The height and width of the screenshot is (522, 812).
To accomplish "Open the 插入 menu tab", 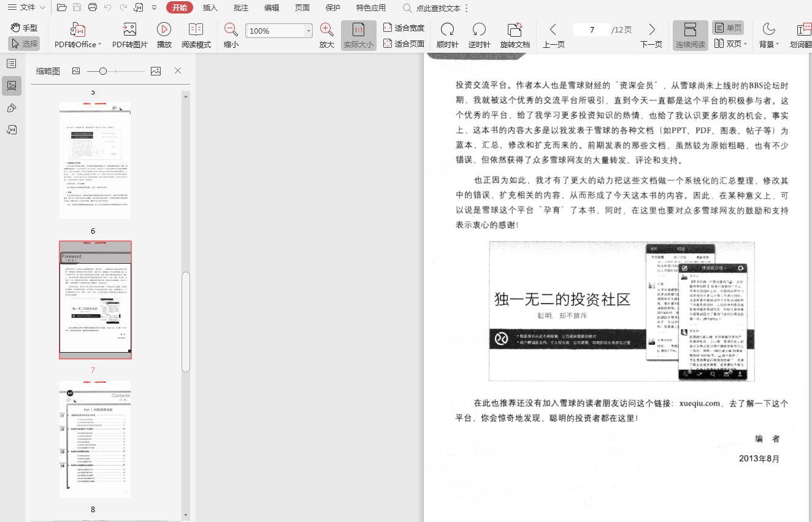I will 210,8.
